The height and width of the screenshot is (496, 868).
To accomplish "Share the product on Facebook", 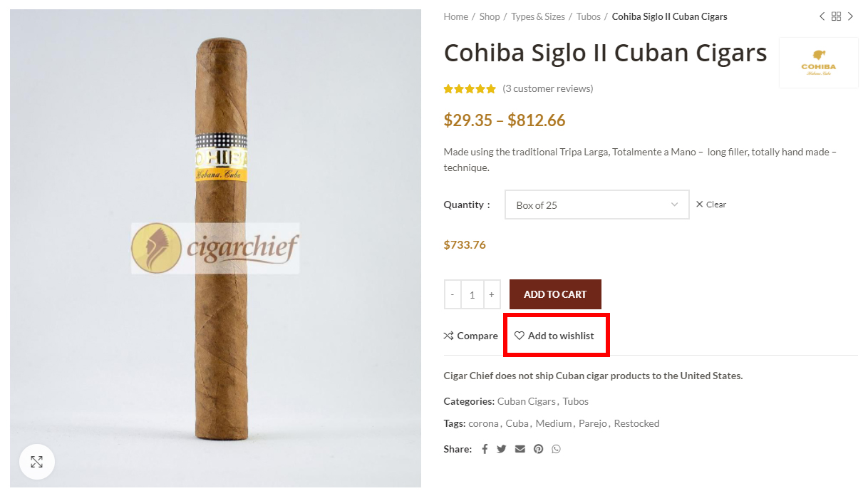I will coord(485,449).
